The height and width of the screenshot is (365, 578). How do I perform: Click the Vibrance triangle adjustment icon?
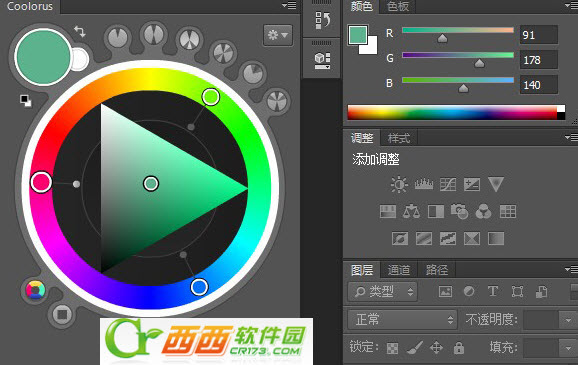click(495, 184)
